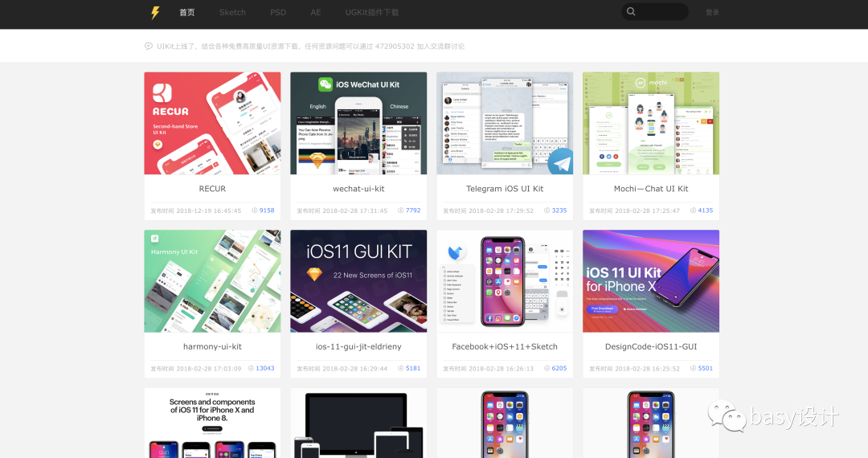Open Facebook+iOS+11+Sketch title link
Image resolution: width=868 pixels, height=458 pixels.
505,346
